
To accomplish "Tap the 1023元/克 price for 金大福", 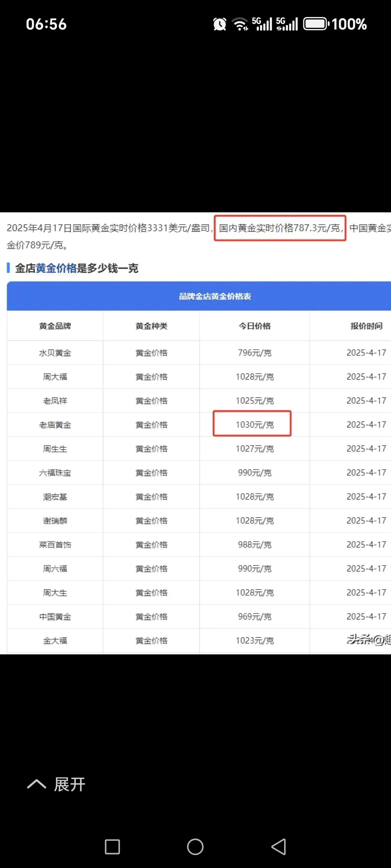I will [254, 641].
